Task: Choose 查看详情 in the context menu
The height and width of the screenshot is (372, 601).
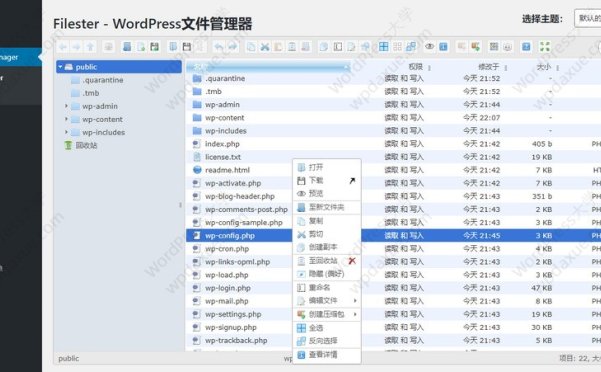Action: point(327,355)
